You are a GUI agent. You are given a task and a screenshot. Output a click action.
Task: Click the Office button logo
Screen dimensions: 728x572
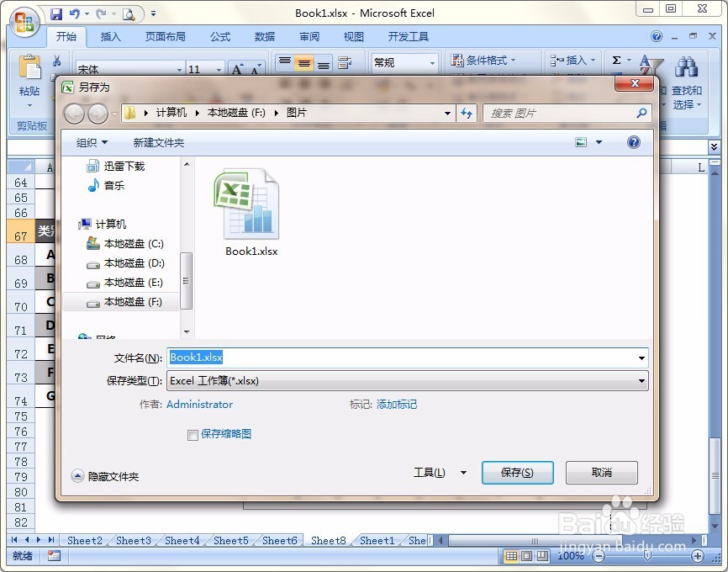(24, 21)
